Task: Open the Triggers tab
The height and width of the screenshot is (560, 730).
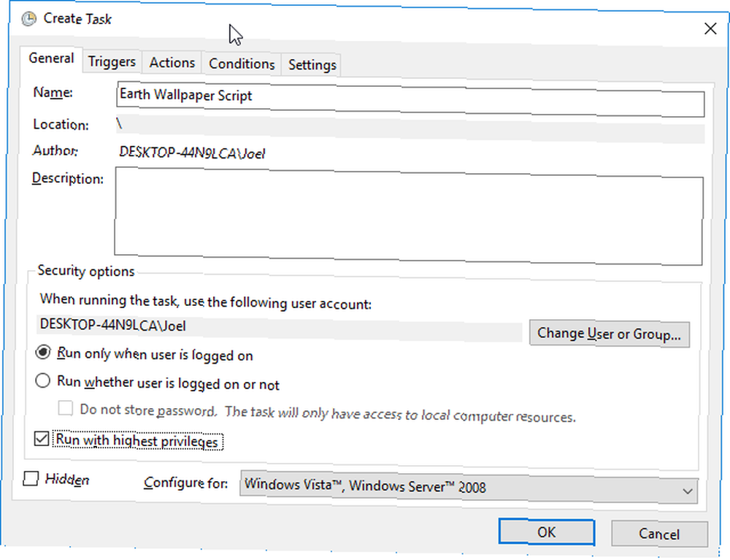Action: [x=112, y=62]
